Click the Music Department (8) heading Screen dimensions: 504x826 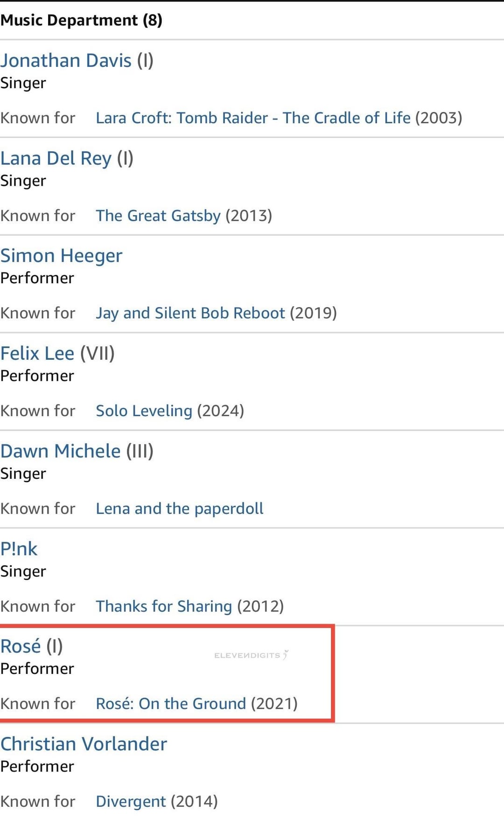point(81,20)
